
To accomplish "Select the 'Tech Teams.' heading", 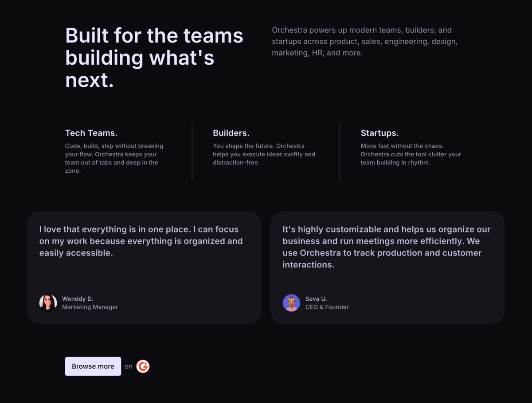I will tap(91, 132).
